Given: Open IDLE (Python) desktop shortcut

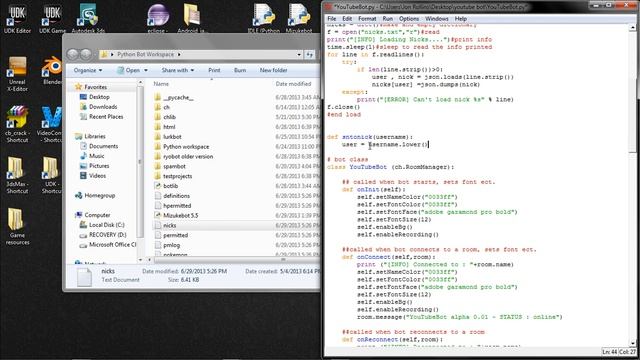Looking at the screenshot, I should [264, 18].
